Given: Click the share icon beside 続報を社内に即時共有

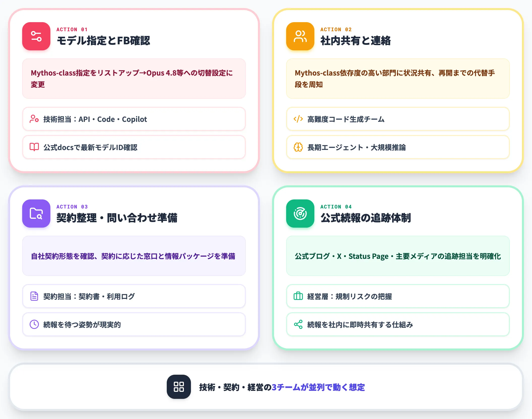Looking at the screenshot, I should pyautogui.click(x=298, y=324).
